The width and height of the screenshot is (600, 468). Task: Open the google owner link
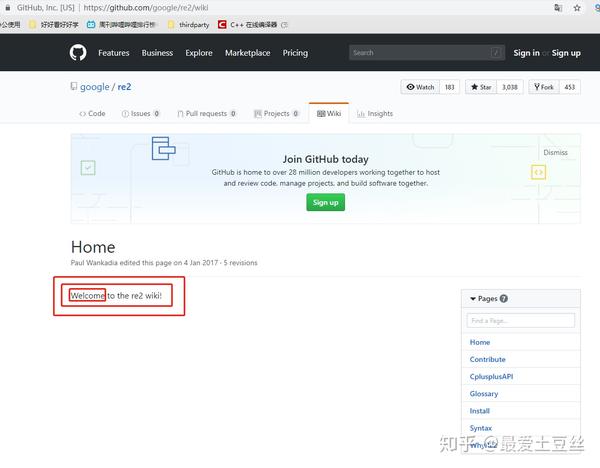(x=95, y=87)
